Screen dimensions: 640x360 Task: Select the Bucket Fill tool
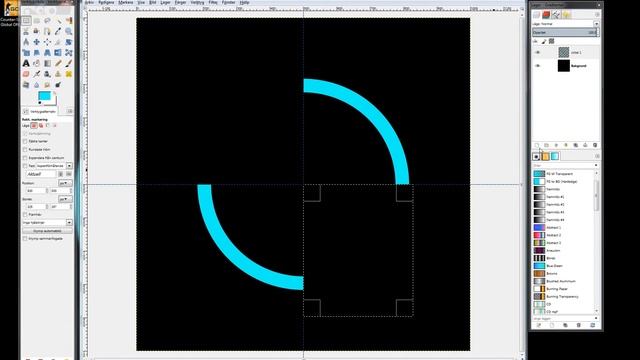coord(37,63)
